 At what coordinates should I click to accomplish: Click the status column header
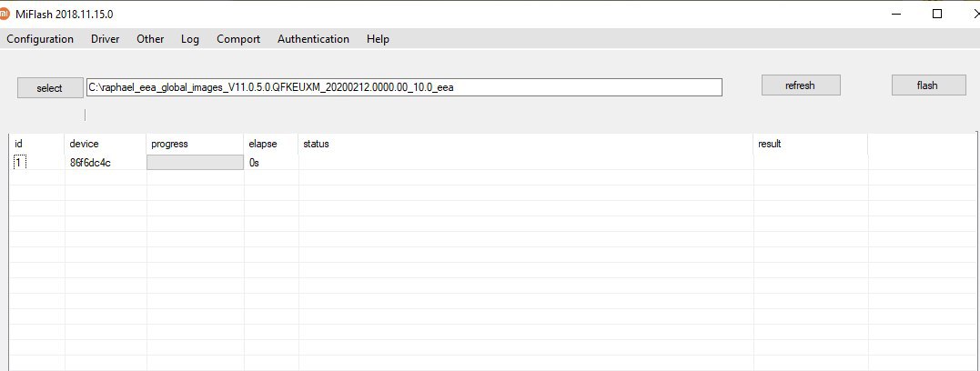click(x=526, y=144)
